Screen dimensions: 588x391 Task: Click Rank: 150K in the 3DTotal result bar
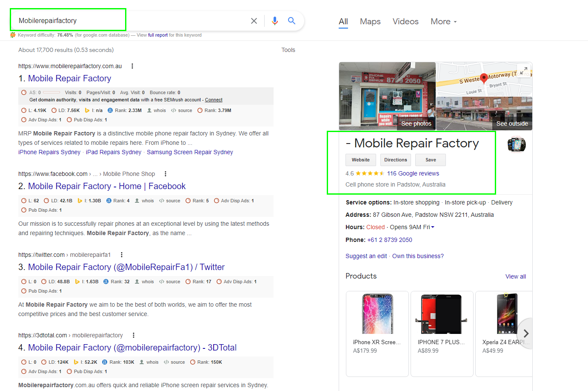206,362
